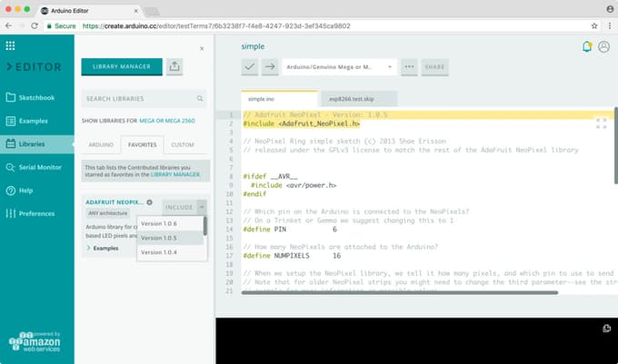Open the notifications bell icon

pyautogui.click(x=587, y=46)
